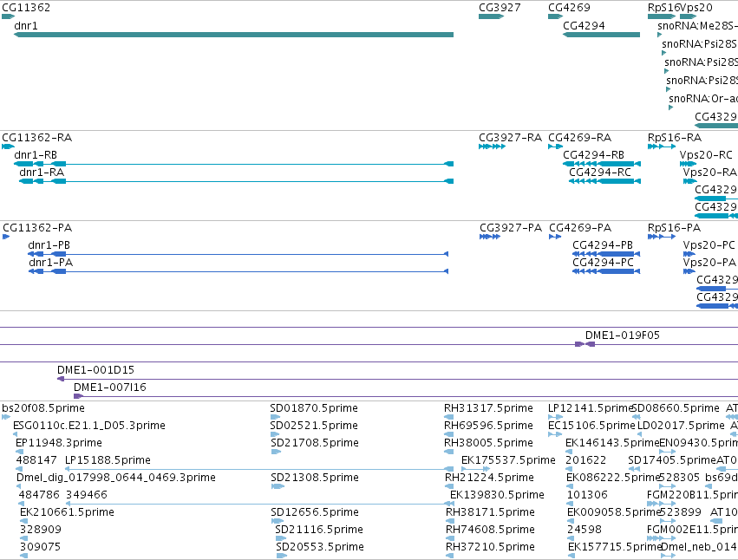Click the LP15188.5prime EST label

pyautogui.click(x=108, y=460)
